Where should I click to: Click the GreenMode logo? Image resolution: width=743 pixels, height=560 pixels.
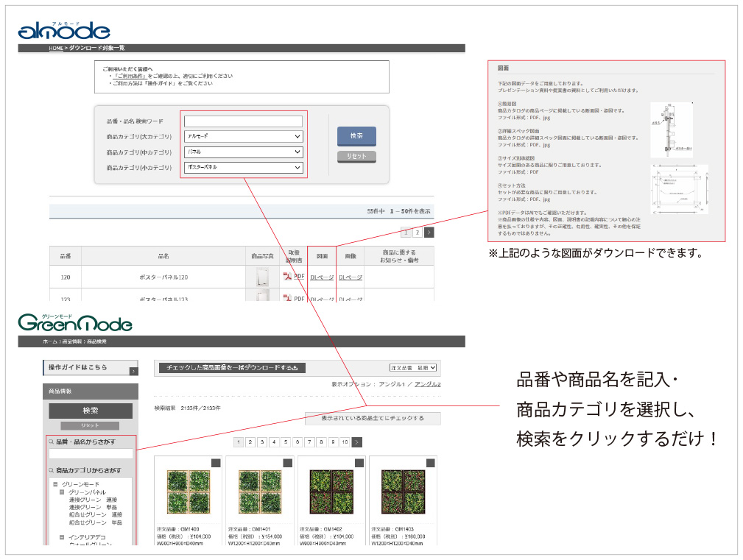pyautogui.click(x=75, y=322)
